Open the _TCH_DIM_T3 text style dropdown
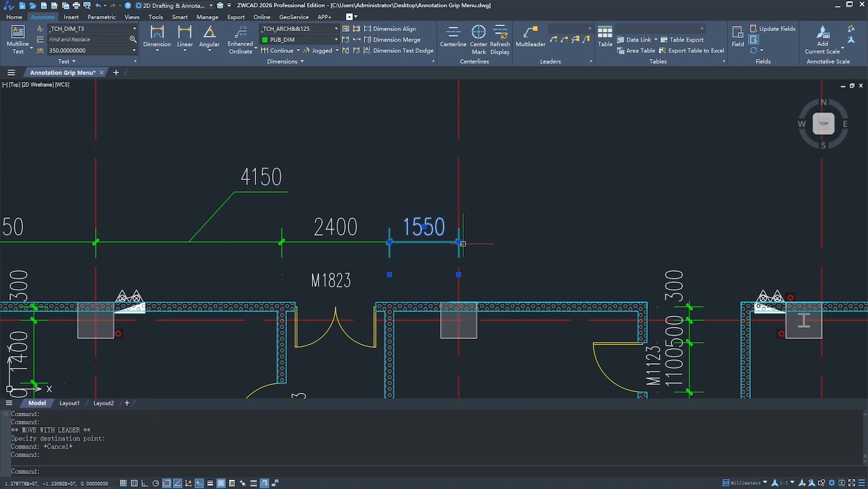Image resolution: width=868 pixels, height=489 pixels. 134,29
